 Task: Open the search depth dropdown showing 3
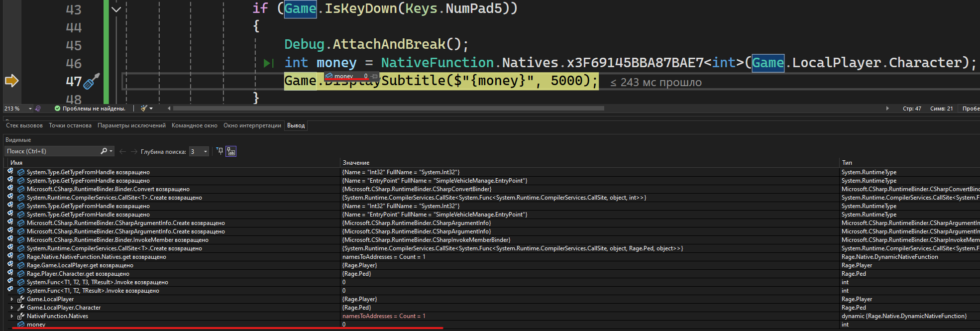click(x=205, y=152)
